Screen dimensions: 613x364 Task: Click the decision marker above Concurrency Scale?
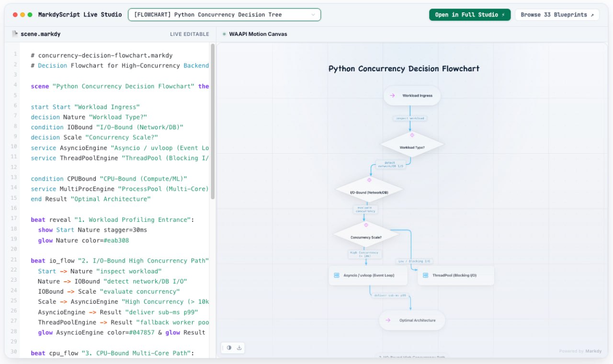click(x=366, y=225)
